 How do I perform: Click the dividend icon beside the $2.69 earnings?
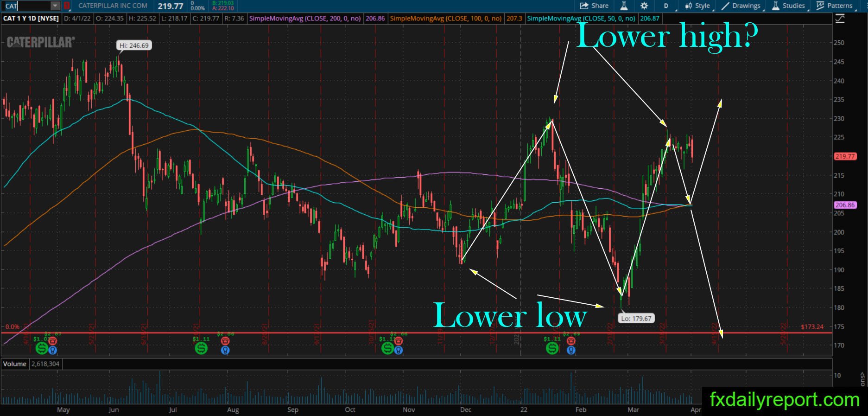click(552, 347)
